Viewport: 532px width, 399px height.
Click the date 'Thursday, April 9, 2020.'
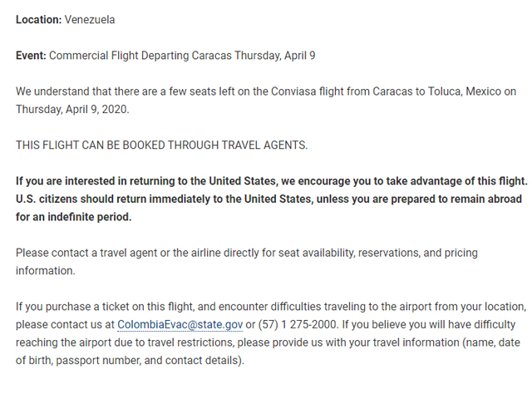click(72, 109)
